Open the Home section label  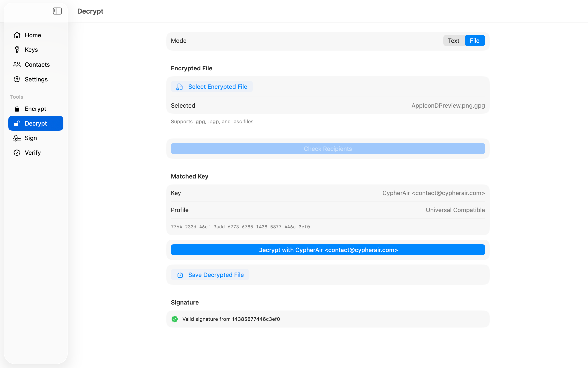click(x=33, y=35)
